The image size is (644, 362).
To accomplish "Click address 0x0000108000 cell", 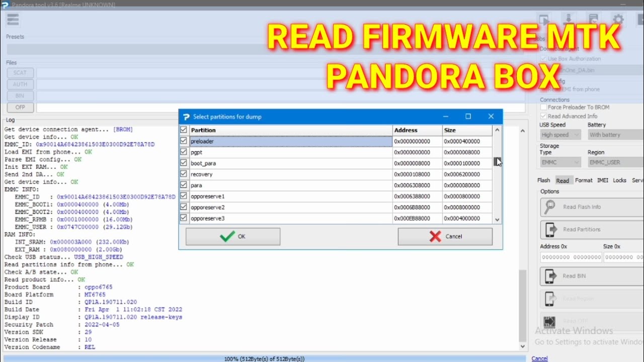I will 417,174.
